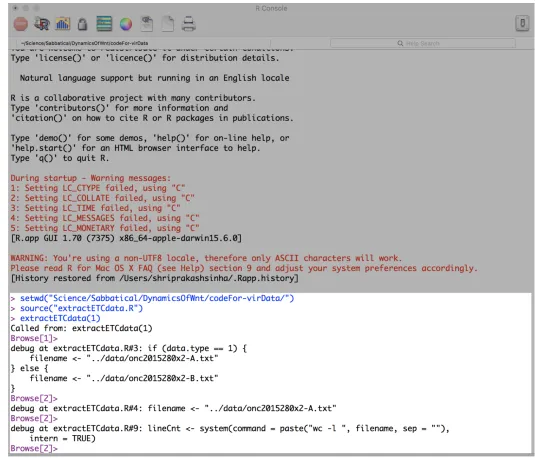535x458 pixels.
Task: Toggle the command history panel icon
Action: [104, 24]
